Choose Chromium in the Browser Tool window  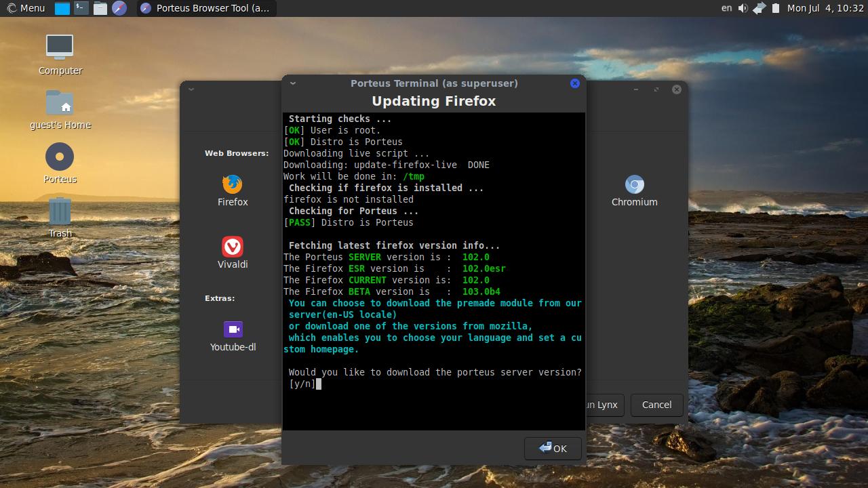pos(635,190)
